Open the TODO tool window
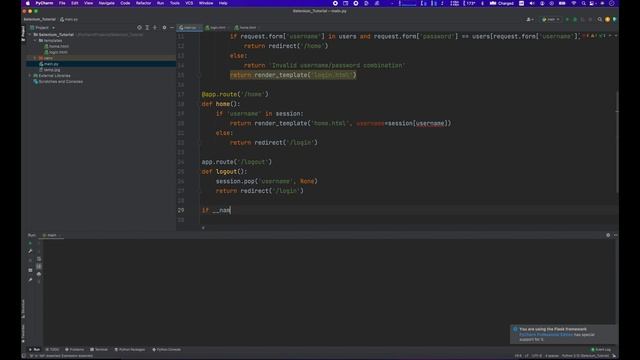 [52, 349]
